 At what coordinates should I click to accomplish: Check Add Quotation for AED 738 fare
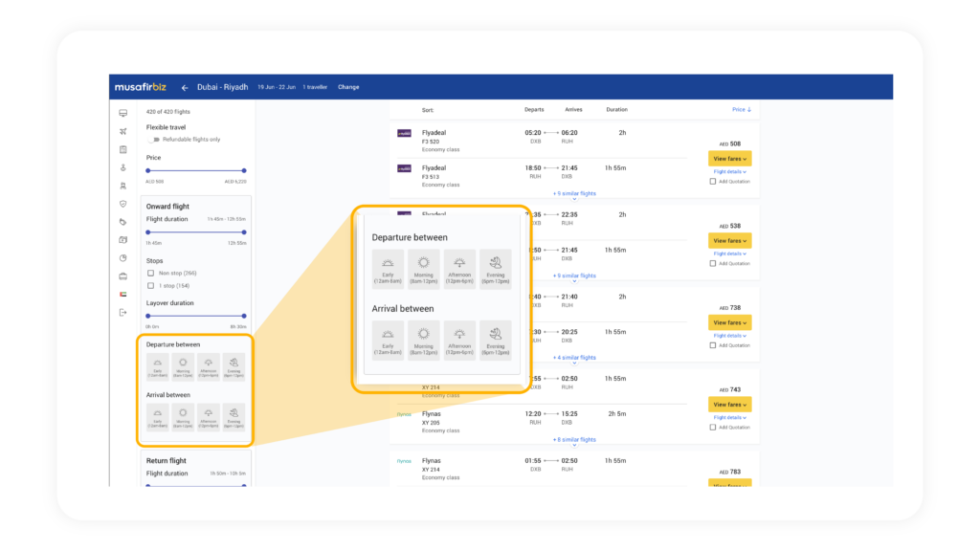click(x=712, y=345)
